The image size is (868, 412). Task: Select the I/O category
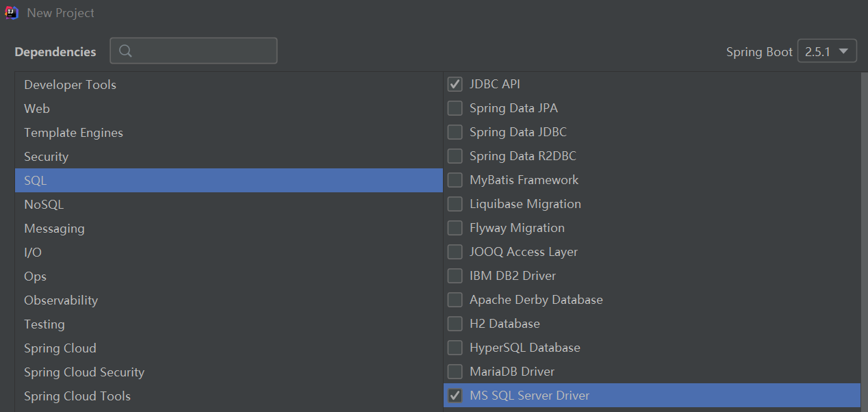pyautogui.click(x=229, y=253)
